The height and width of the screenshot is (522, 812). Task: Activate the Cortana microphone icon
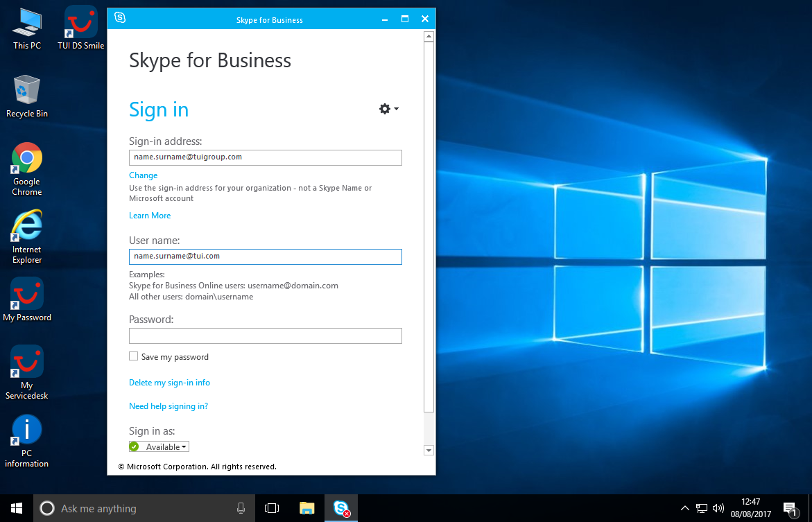point(241,508)
